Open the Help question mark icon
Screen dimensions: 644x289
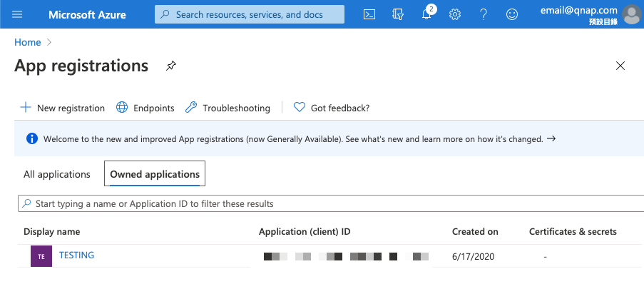coord(484,14)
